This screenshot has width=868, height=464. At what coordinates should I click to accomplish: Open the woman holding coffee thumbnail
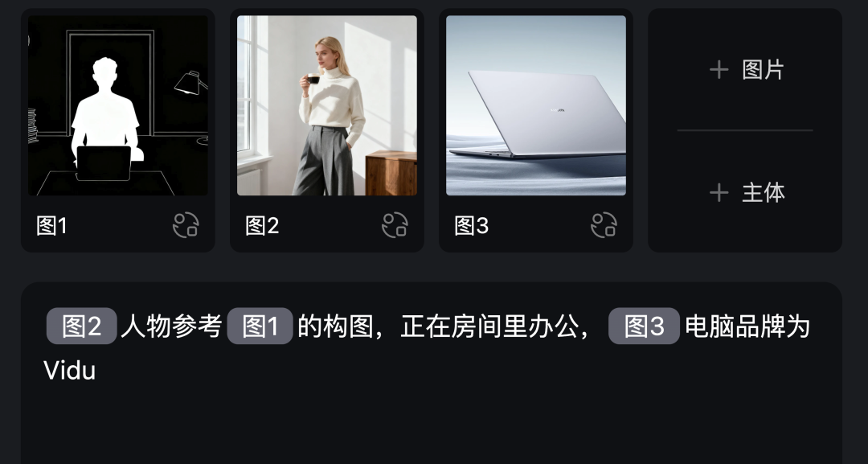327,105
